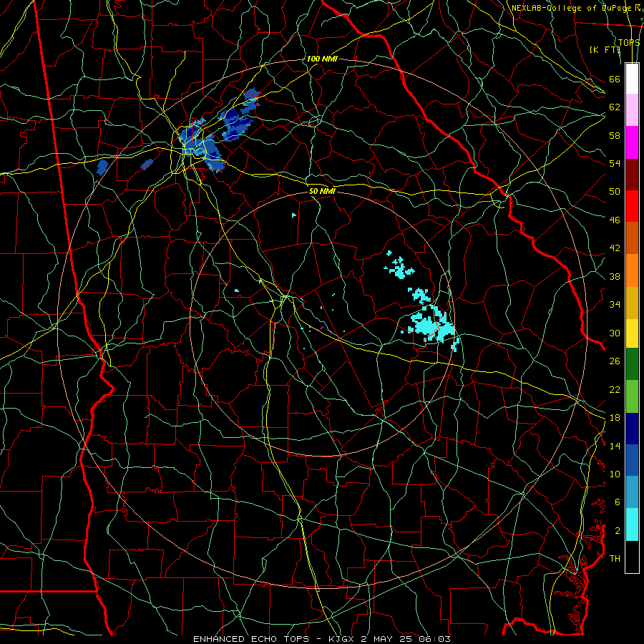
Task: Click the "46" scale label
Action: click(615, 220)
